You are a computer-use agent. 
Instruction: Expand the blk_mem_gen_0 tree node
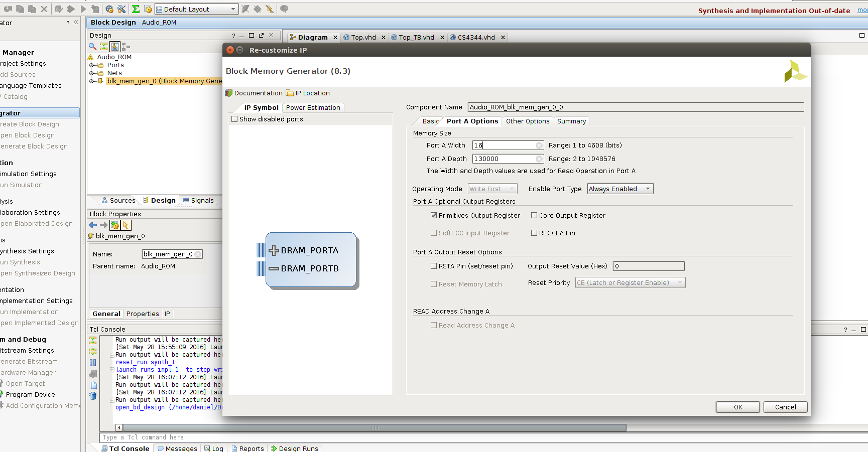click(x=92, y=81)
